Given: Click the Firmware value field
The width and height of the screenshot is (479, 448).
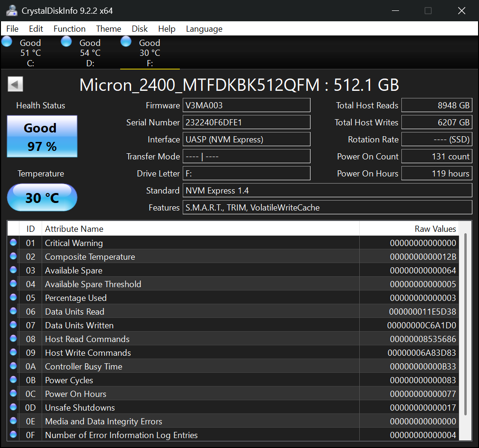Looking at the screenshot, I should tap(246, 105).
